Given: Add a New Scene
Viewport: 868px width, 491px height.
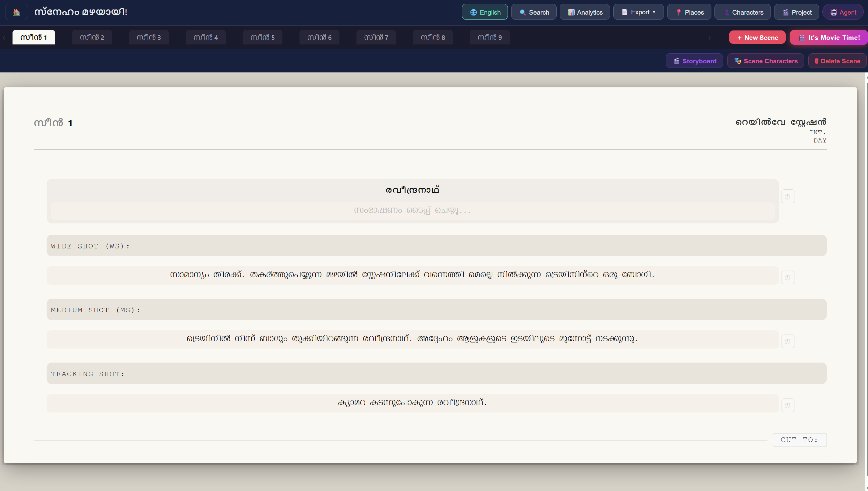Looking at the screenshot, I should (757, 37).
